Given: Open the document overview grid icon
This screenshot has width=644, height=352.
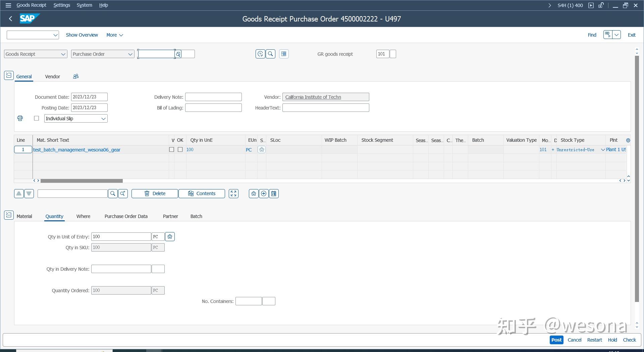Looking at the screenshot, I should pos(284,54).
